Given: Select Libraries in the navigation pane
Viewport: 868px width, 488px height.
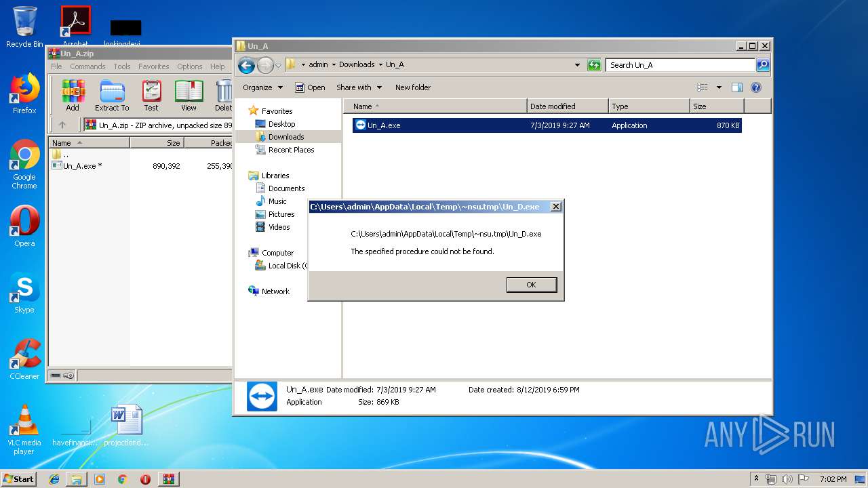Looking at the screenshot, I should (x=269, y=176).
